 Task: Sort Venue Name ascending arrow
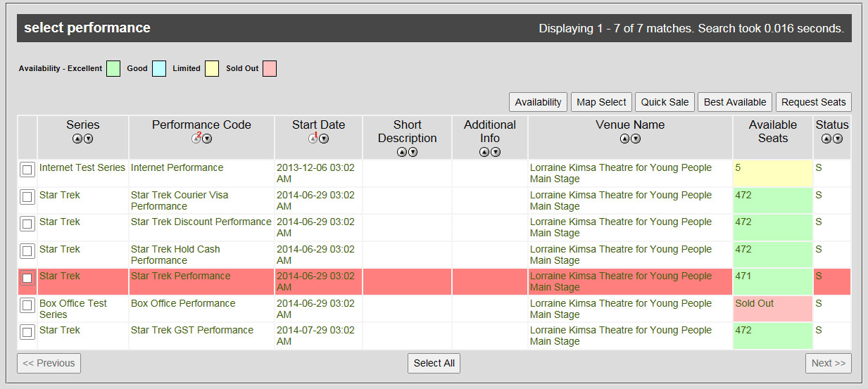(624, 139)
